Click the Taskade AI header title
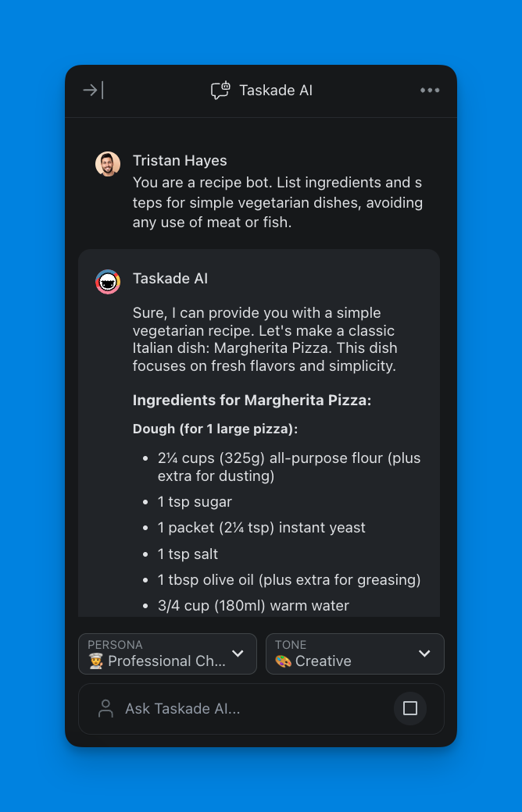Screen dimensions: 522x812 pyautogui.click(x=276, y=91)
